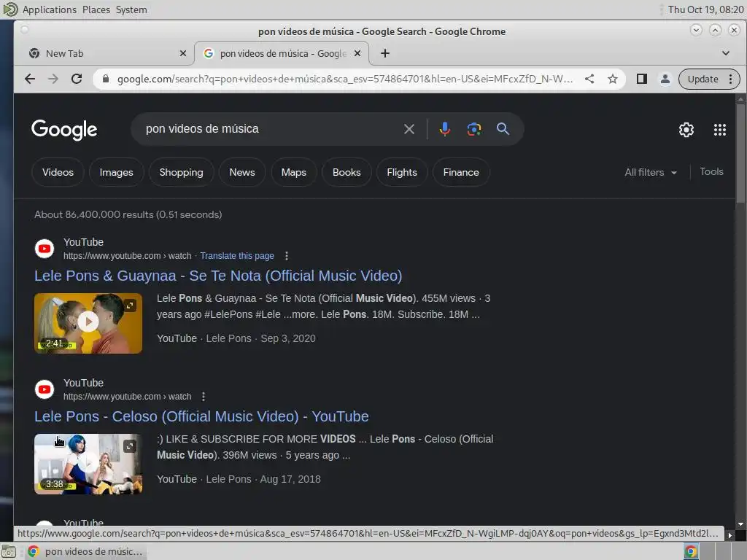Click into the Google search field
Image resolution: width=747 pixels, height=560 pixels.
271,129
